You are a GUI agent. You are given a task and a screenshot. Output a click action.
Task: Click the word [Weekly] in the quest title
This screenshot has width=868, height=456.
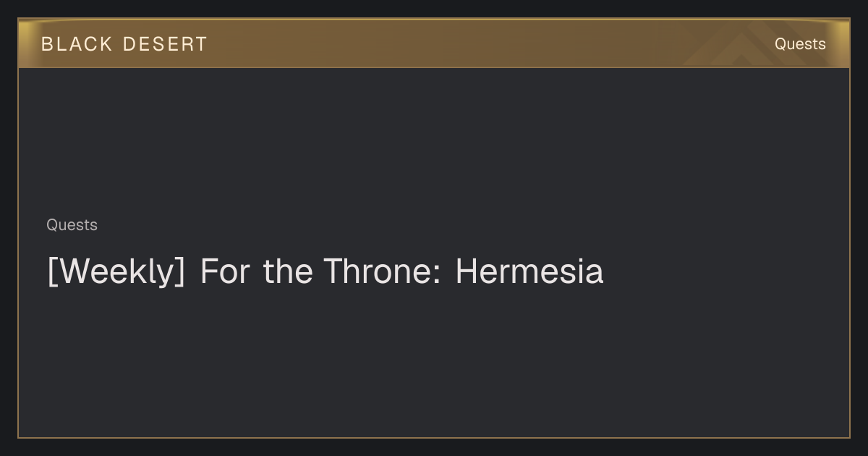[x=116, y=272]
